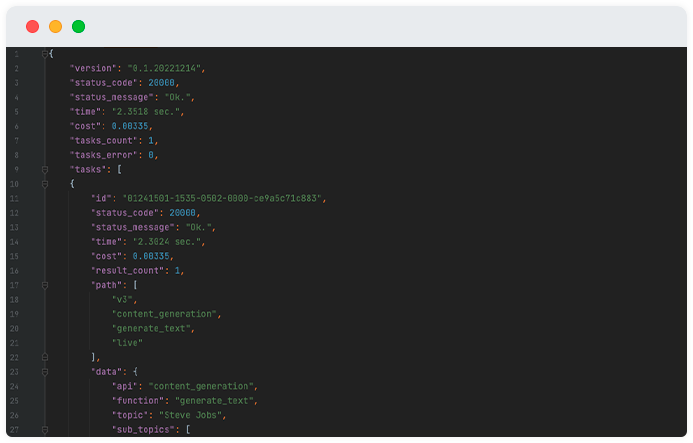Click the "generate_text" value on line 25
Viewport: 693px width, 443px height.
[214, 401]
